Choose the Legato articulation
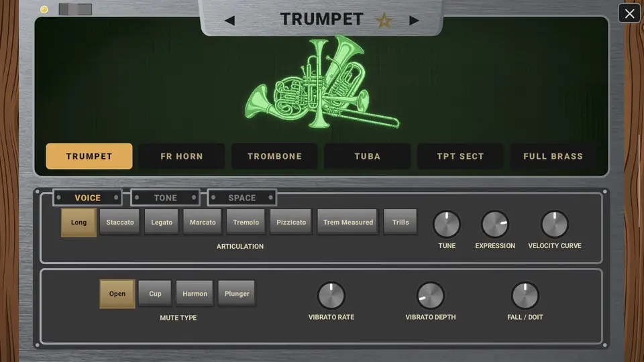644x362 pixels. [x=162, y=222]
